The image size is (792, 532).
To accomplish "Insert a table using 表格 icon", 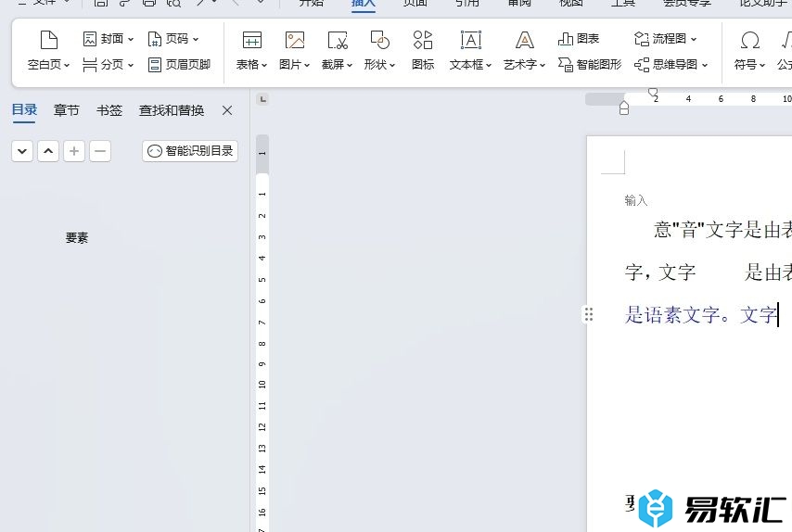I will click(251, 39).
